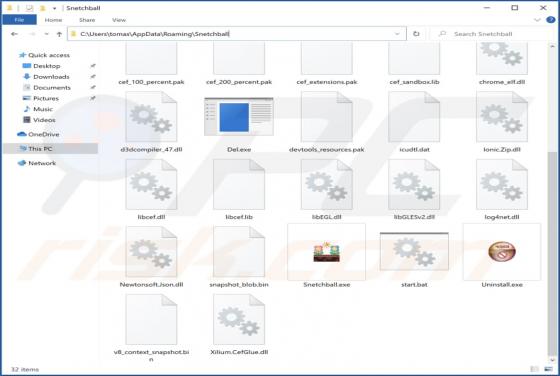Go back using the Back arrow
The image size is (560, 376).
pos(14,34)
